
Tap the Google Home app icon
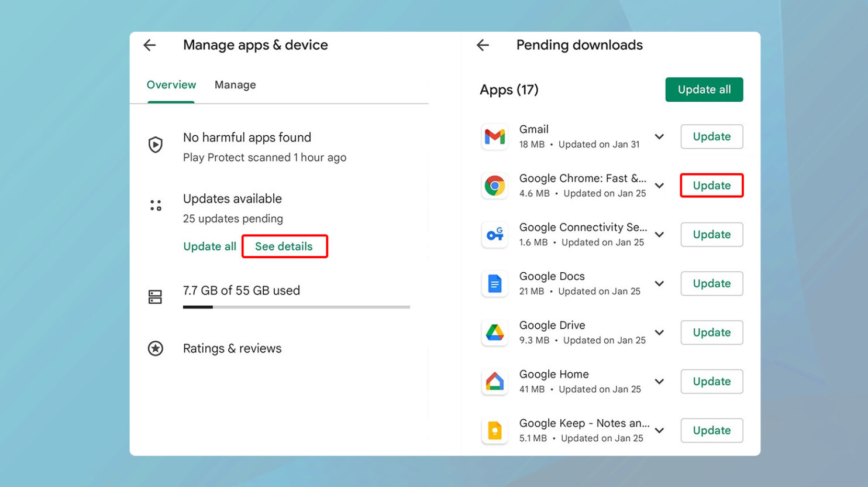tap(495, 382)
